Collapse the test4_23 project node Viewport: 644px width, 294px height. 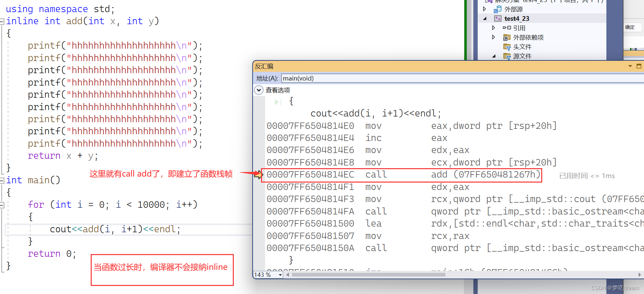(485, 19)
